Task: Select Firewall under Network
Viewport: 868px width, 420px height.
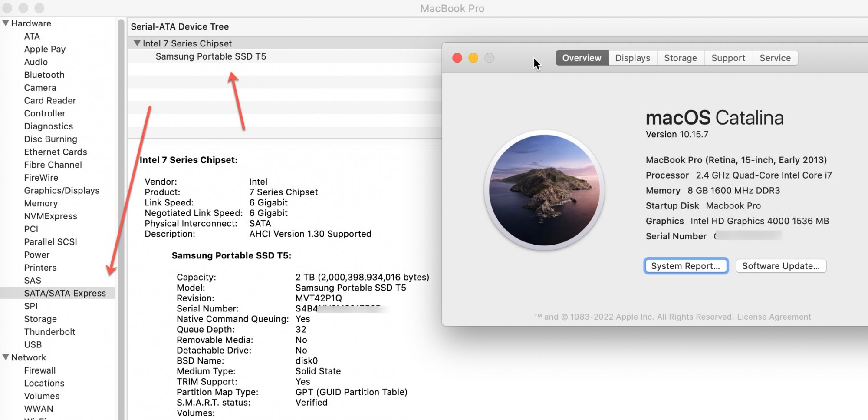Action: tap(40, 370)
